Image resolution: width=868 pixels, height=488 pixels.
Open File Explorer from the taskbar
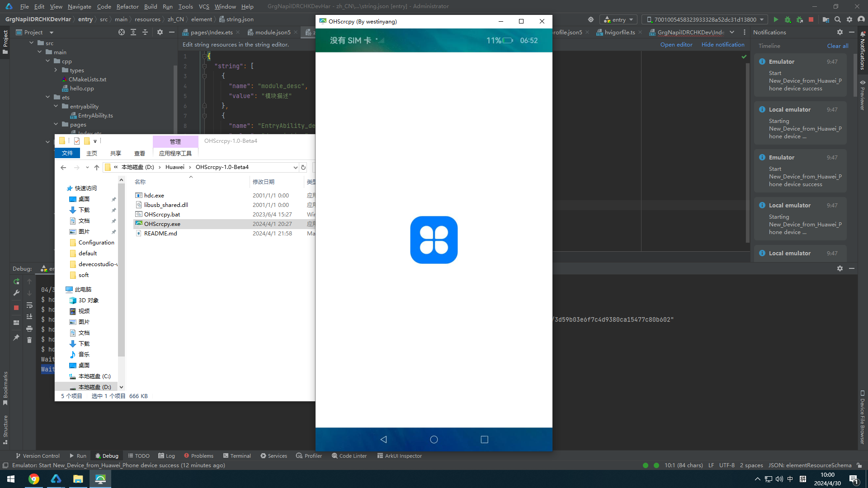point(78,479)
